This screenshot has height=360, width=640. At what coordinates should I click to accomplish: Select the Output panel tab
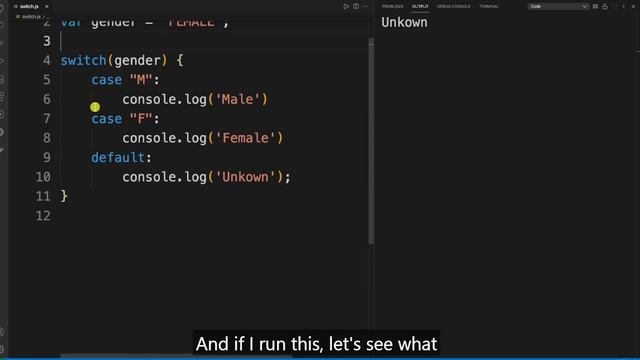420,7
